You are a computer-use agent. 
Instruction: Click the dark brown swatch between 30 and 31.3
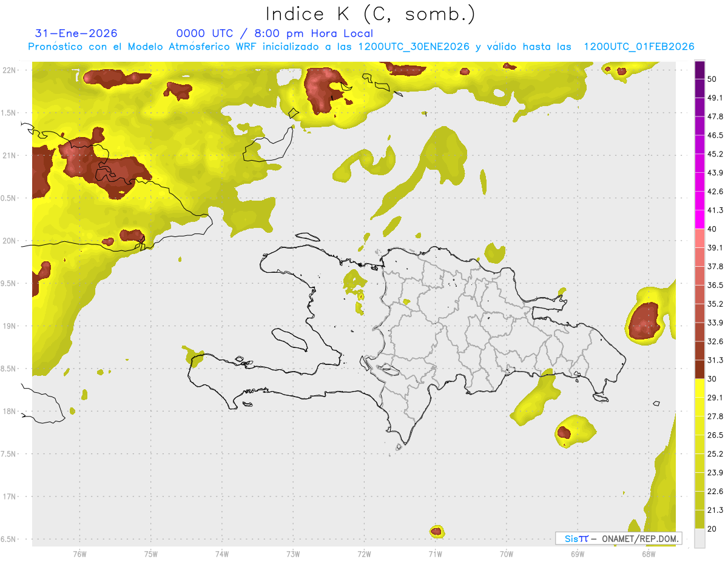699,370
